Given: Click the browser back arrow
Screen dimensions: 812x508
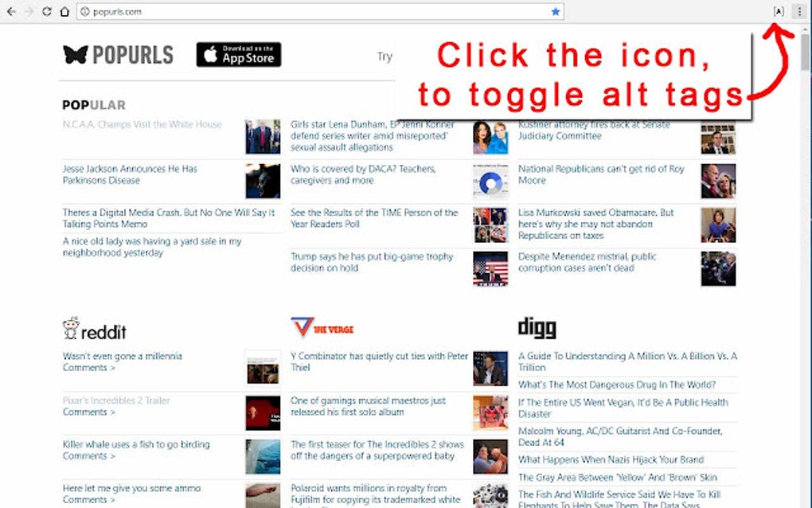Looking at the screenshot, I should [x=11, y=11].
